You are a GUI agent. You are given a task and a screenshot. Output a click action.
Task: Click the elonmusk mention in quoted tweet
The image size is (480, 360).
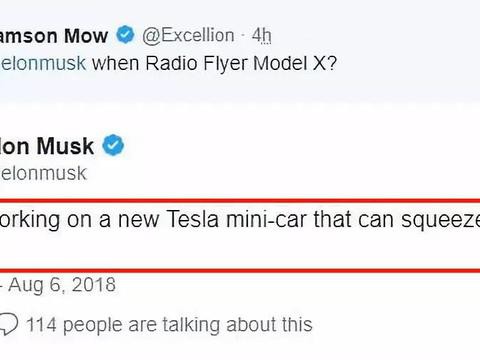[x=43, y=63]
